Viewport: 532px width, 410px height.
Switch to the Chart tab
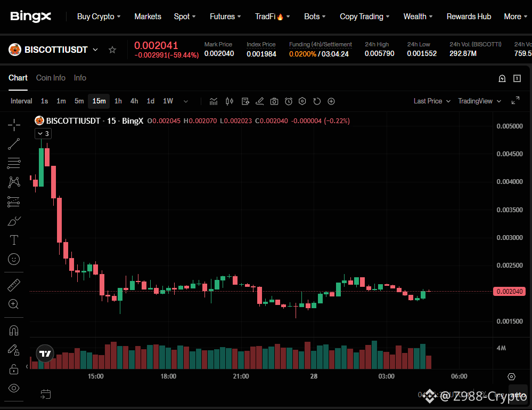click(x=18, y=78)
